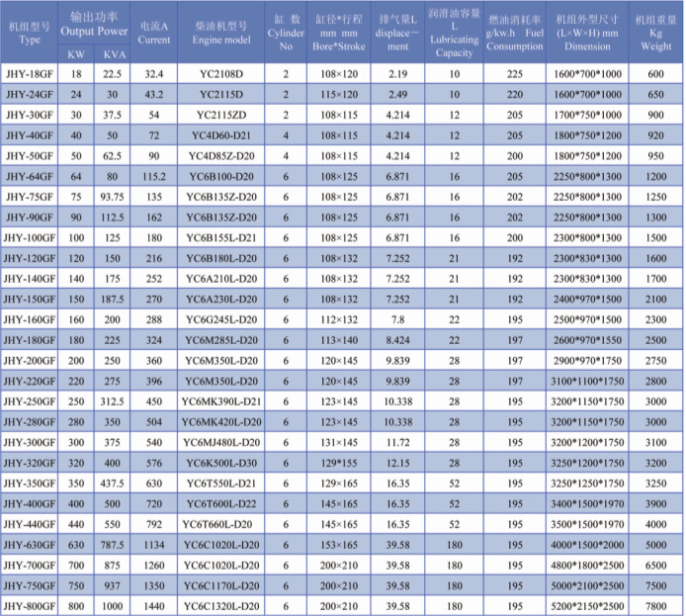The image size is (686, 616).
Task: Select the JHY-440GF type cell
Action: pos(30,525)
